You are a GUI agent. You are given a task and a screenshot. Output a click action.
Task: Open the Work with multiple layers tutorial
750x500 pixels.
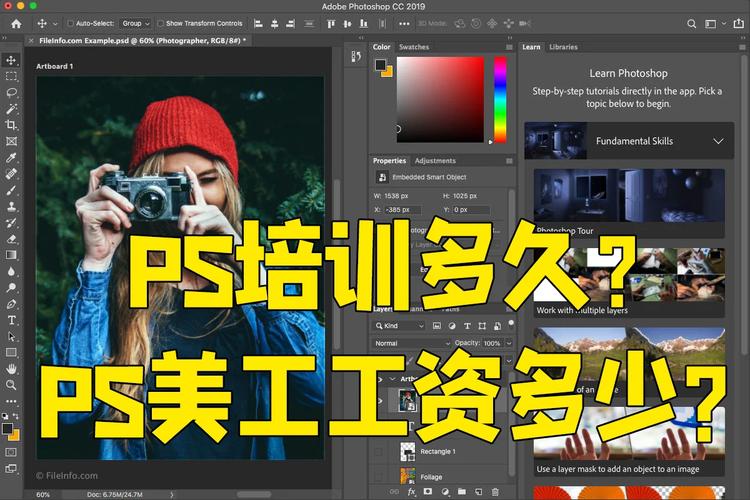click(629, 283)
